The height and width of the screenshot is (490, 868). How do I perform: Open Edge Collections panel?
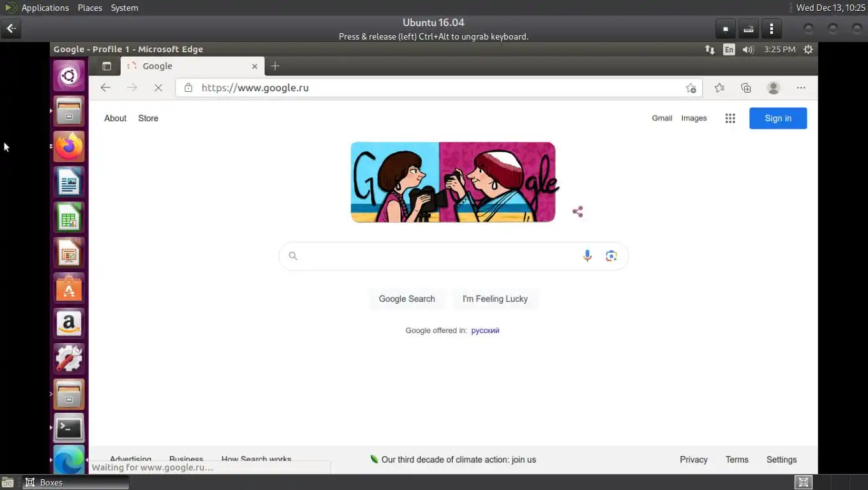point(746,87)
